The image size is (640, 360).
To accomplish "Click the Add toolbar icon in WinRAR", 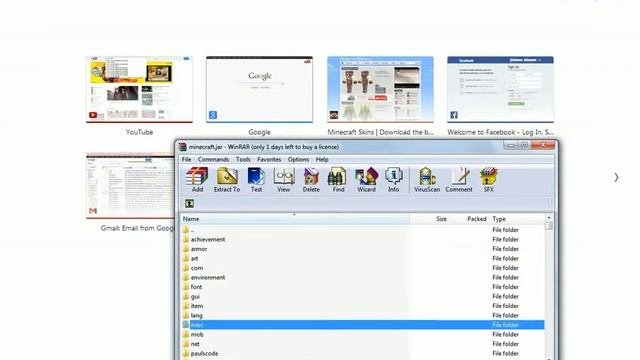I will coord(197,180).
